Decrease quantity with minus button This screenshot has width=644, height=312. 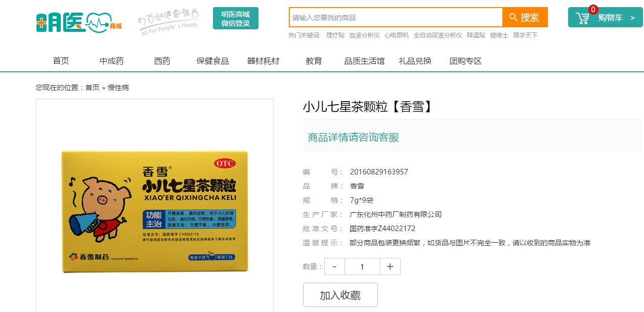tap(334, 266)
